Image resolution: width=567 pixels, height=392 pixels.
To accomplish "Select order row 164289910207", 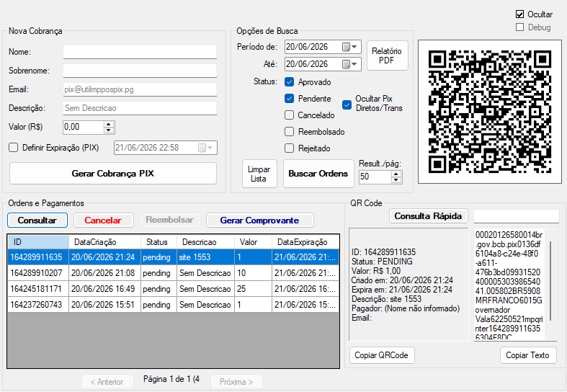I will [x=173, y=273].
